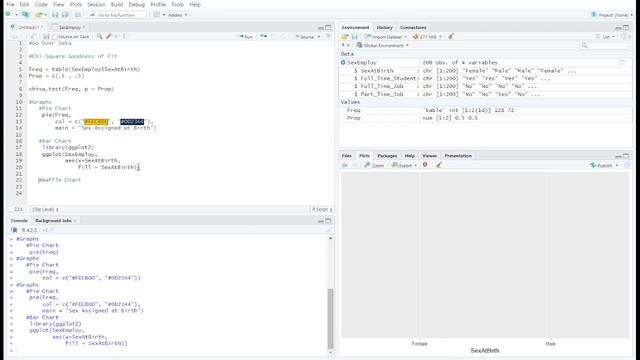
Task: Open the R Script file type selector
Action: click(x=322, y=209)
